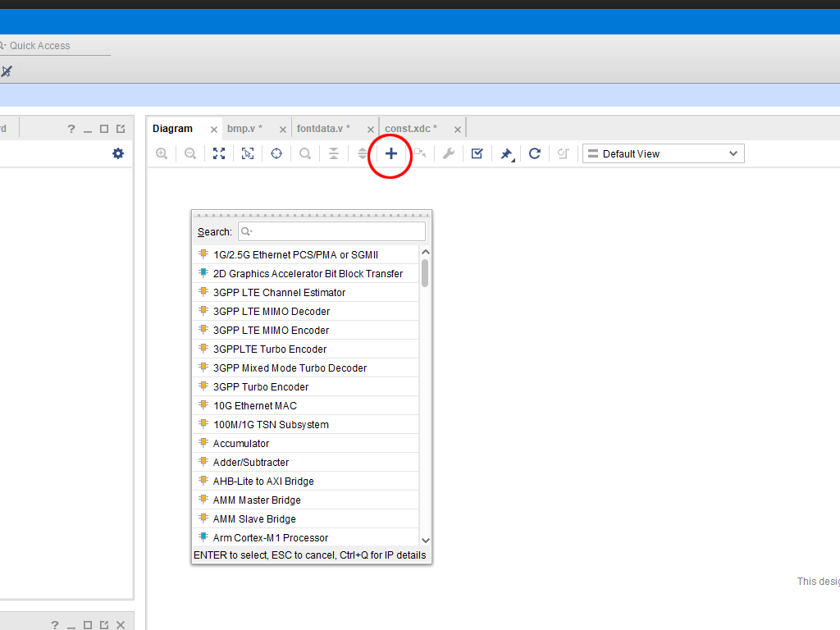840x630 pixels.
Task: Choose Arm Cortex-M1 Processor in IP catalog
Action: [271, 538]
